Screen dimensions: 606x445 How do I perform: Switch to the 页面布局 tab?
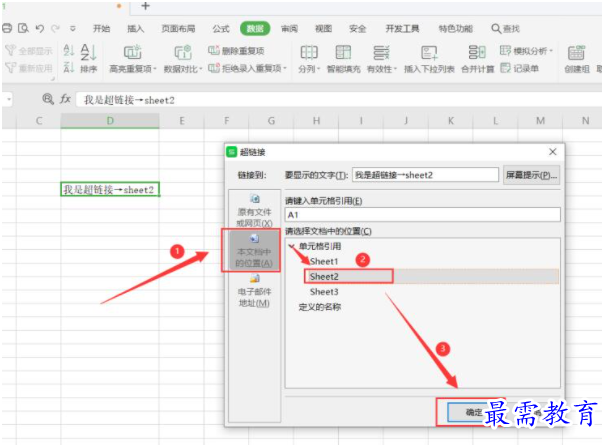[178, 28]
